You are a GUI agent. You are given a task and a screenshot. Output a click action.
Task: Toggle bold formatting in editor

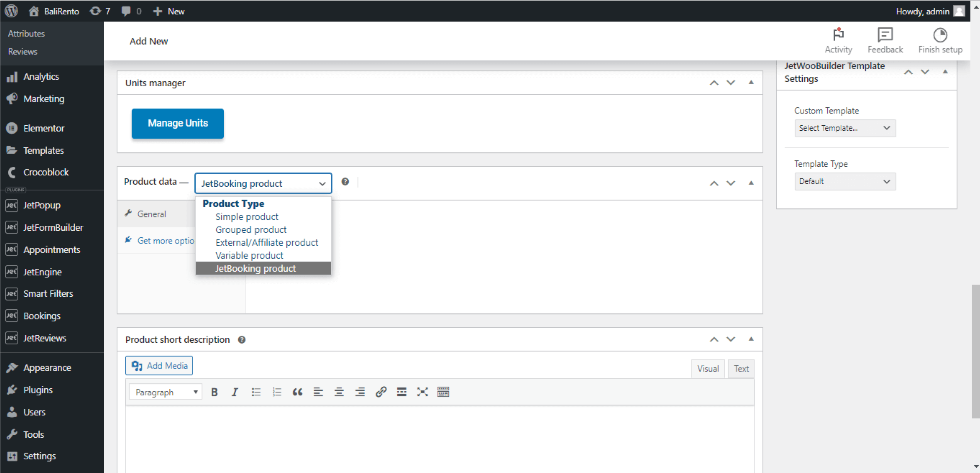coord(214,392)
